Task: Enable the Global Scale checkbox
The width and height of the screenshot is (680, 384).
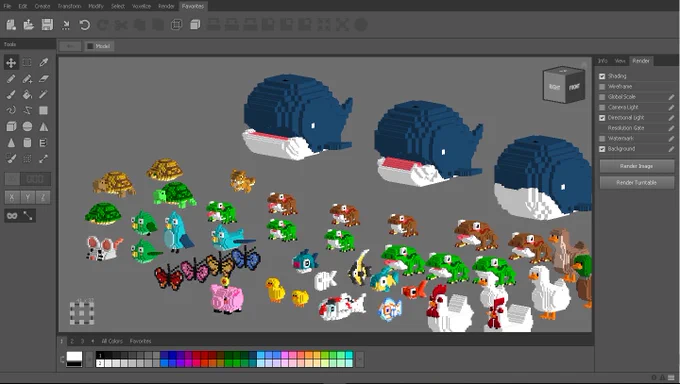Action: [602, 97]
